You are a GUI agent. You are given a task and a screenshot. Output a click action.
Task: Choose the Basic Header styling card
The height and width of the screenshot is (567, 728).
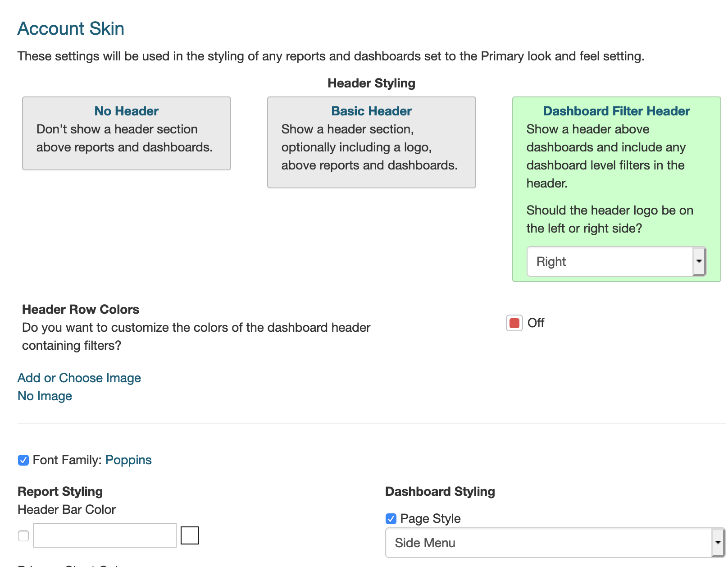[x=371, y=142]
